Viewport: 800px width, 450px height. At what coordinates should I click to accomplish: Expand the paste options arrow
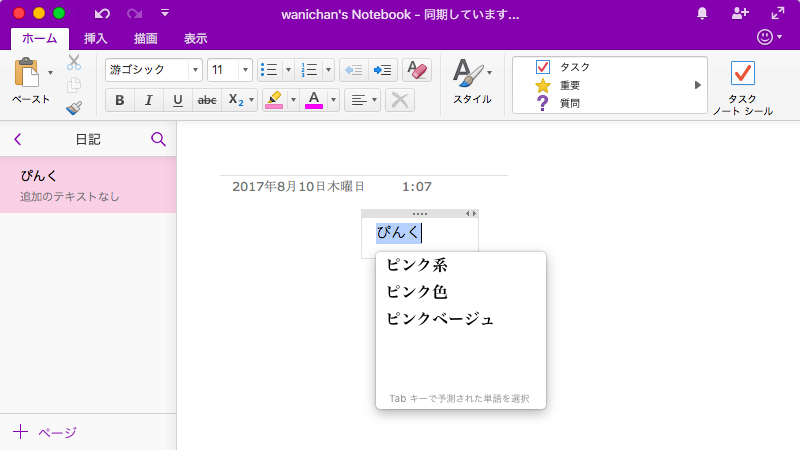click(x=50, y=73)
